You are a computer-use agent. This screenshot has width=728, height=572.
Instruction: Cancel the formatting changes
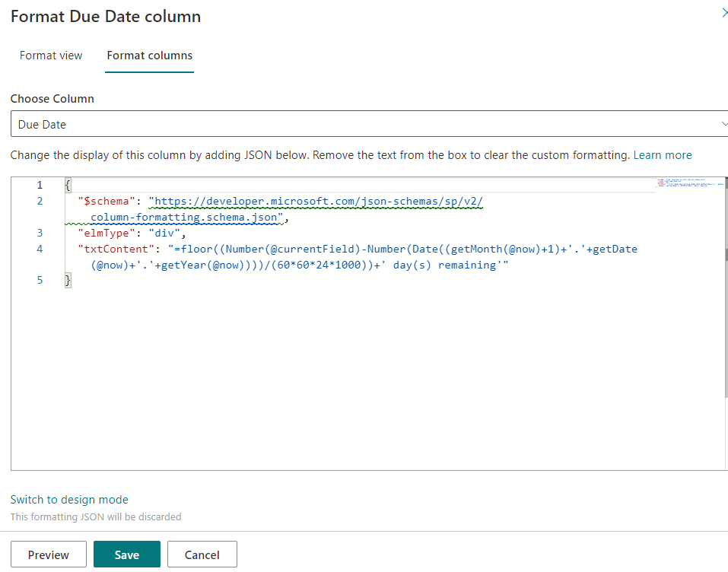(x=202, y=555)
